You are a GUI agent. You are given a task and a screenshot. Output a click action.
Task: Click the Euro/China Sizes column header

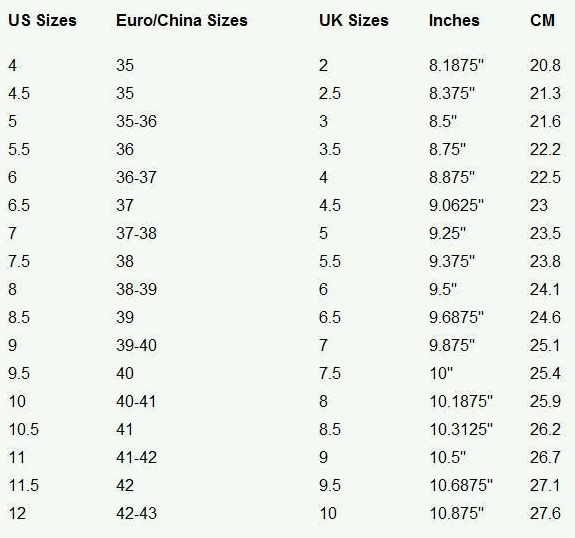182,20
